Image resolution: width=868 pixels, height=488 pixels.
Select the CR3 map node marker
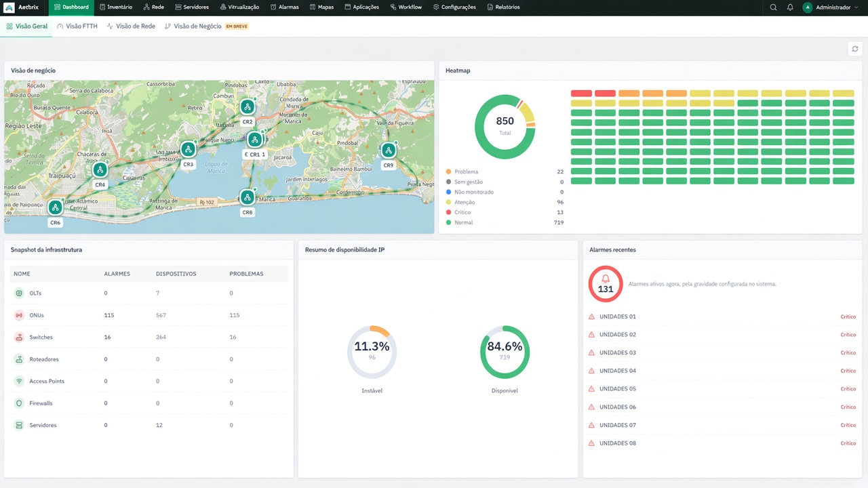pos(188,149)
